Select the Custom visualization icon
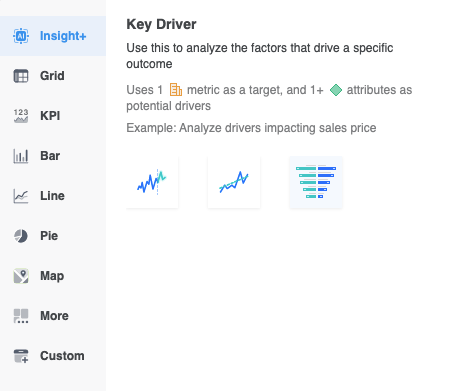Viewport: 453px width, 391px height. (21, 356)
